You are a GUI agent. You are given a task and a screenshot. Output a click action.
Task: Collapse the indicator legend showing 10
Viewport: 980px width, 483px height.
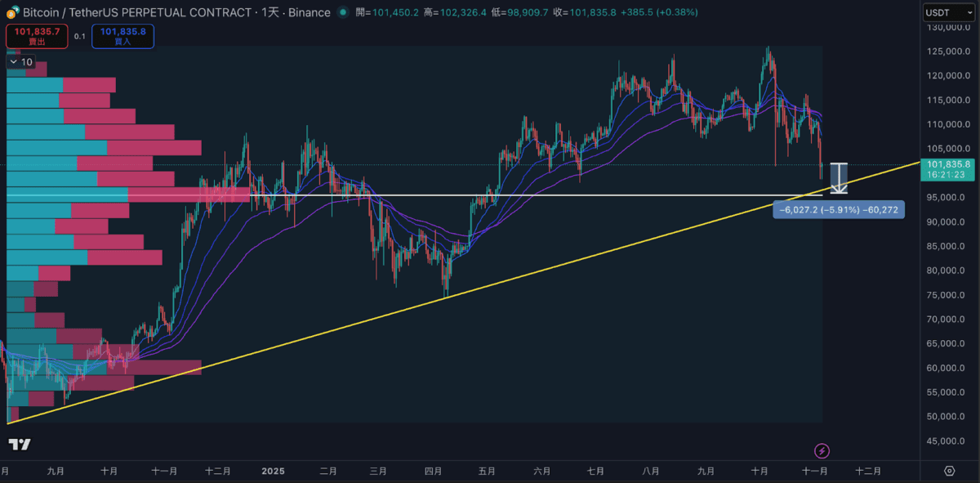coord(13,62)
